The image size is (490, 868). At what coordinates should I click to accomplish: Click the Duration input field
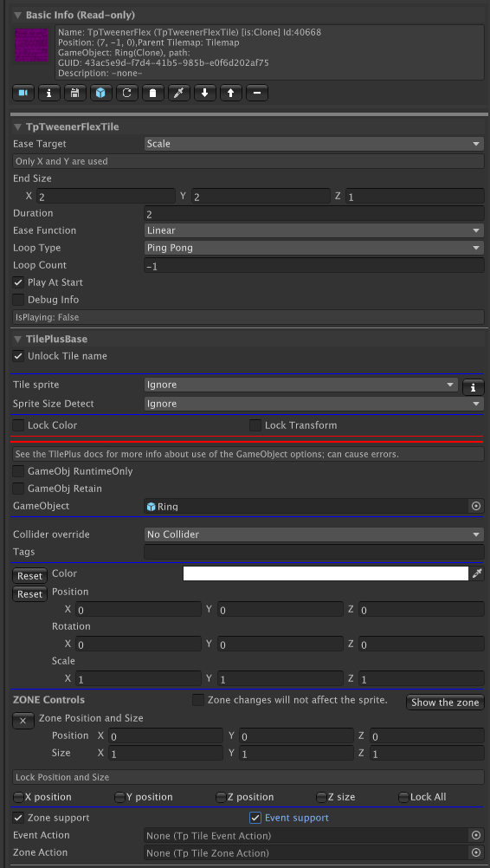point(313,213)
